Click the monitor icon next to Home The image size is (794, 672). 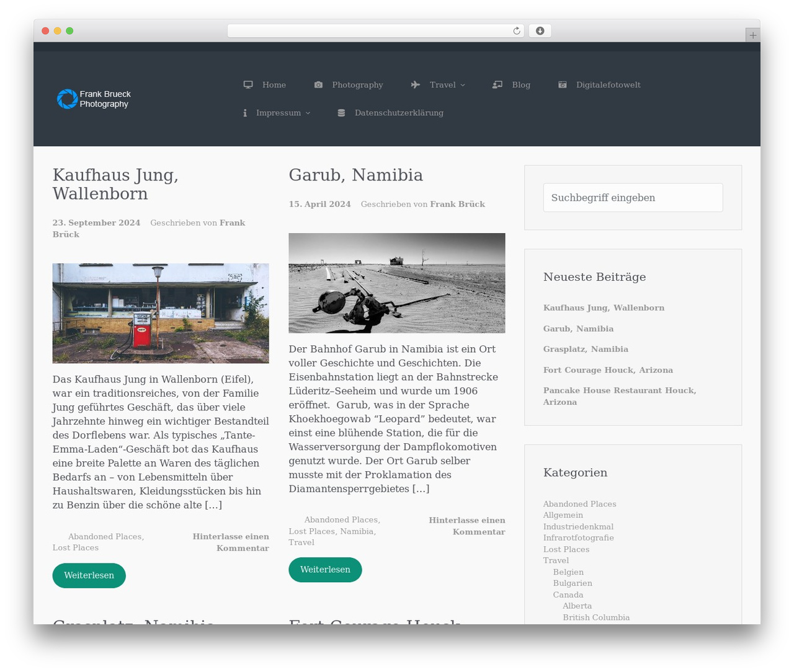248,85
